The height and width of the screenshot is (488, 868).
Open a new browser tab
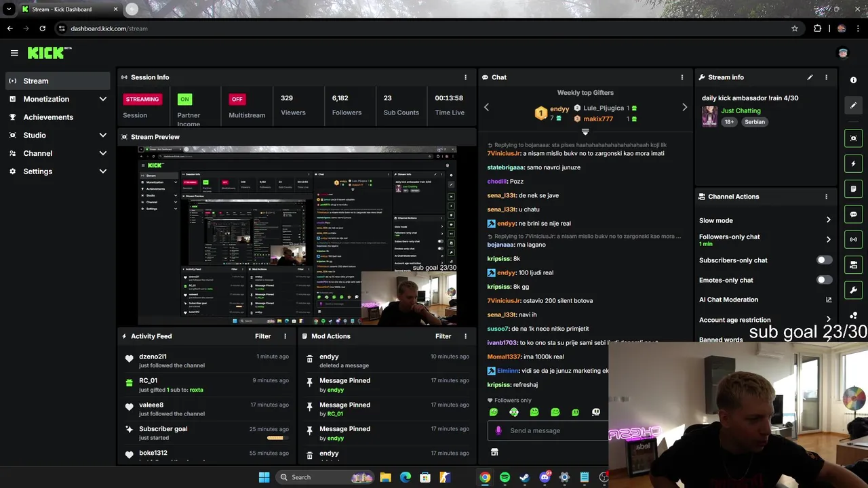[132, 9]
